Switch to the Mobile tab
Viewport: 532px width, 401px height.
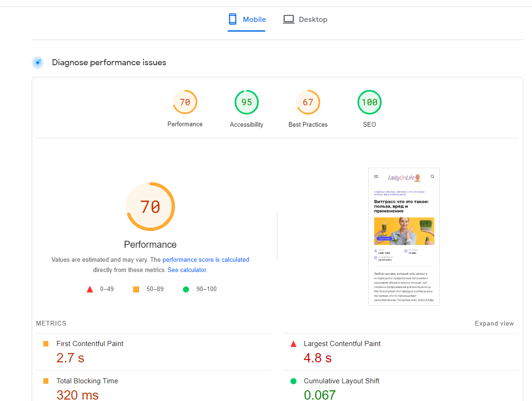coord(247,20)
